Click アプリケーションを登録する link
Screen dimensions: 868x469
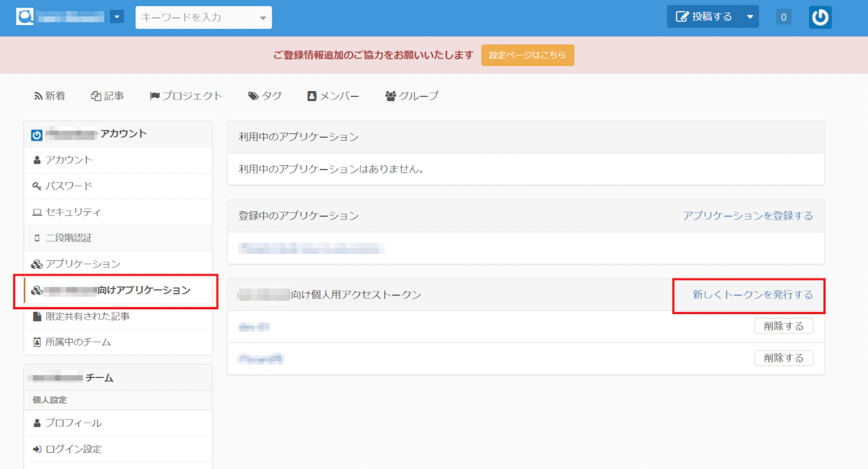click(747, 216)
